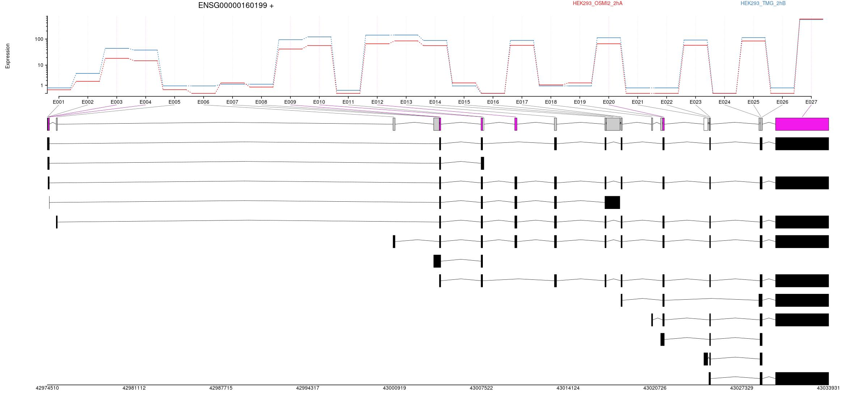
Task: Click the large gray exon block in gene model
Action: click(x=613, y=124)
